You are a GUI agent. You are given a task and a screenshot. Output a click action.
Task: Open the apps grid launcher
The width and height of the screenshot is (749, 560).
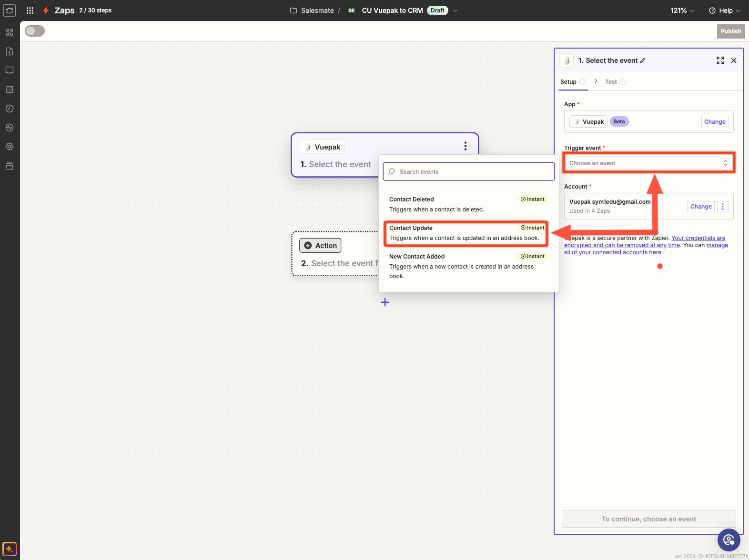click(30, 10)
